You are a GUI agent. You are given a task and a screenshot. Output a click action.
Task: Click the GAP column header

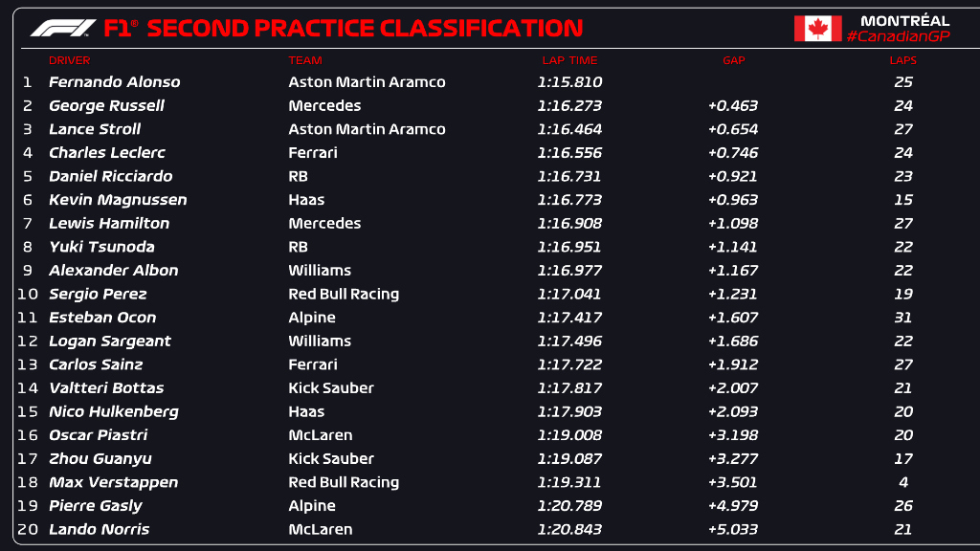(733, 60)
